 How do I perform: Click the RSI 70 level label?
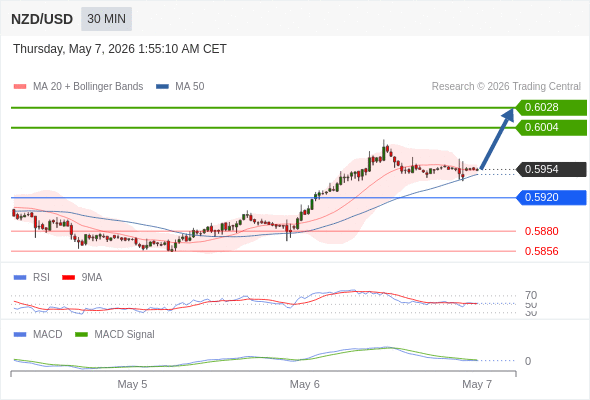coord(531,295)
